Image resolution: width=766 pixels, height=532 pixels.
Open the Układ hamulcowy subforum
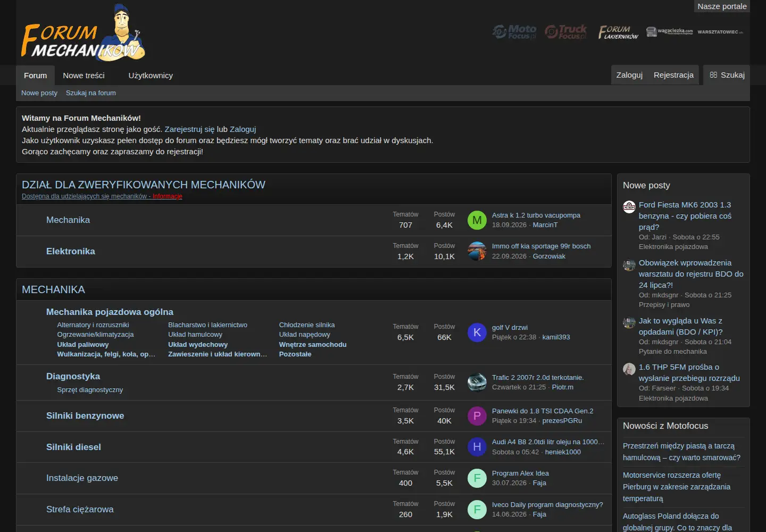click(195, 335)
